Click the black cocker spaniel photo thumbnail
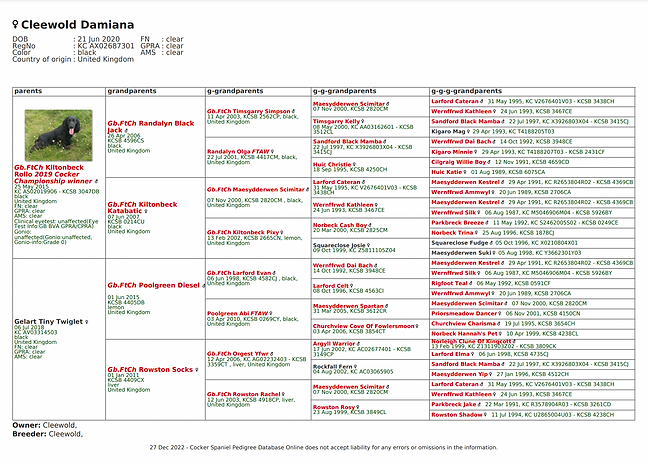The width and height of the screenshot is (648, 462). coord(58,135)
